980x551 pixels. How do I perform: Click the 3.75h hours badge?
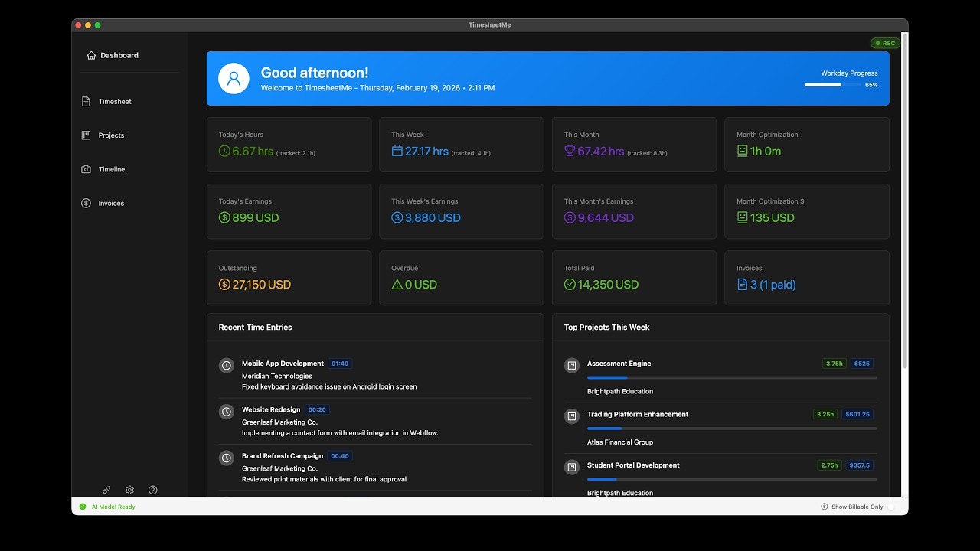point(835,364)
